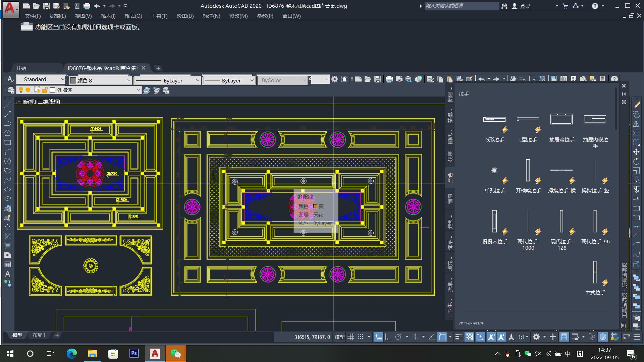
Task: Toggle the layer on/off lightbulb icon
Action: click(21, 90)
